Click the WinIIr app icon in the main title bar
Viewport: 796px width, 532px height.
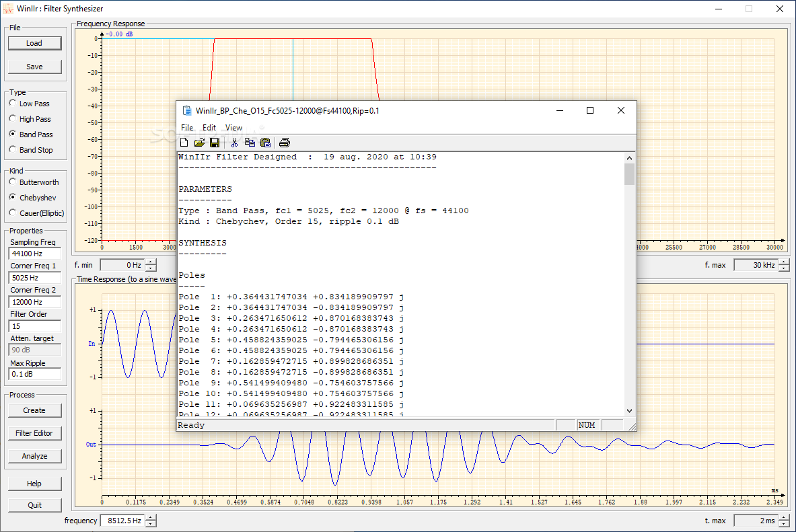coord(9,9)
